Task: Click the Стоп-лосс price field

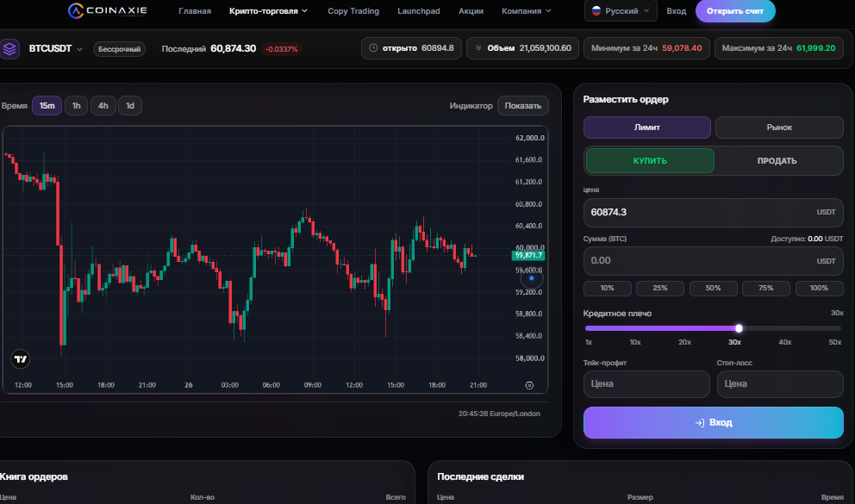Action: click(780, 384)
